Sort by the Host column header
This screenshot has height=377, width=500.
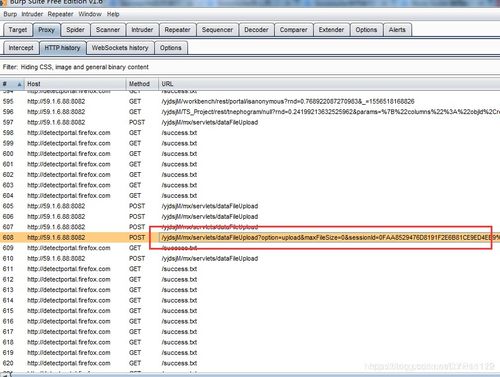tap(75, 84)
